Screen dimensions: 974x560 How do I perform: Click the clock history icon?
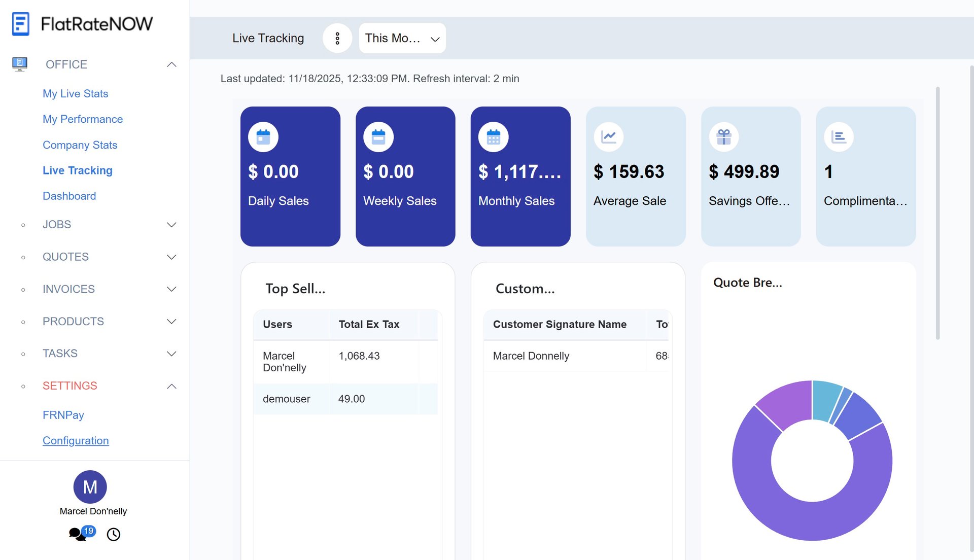pos(114,534)
